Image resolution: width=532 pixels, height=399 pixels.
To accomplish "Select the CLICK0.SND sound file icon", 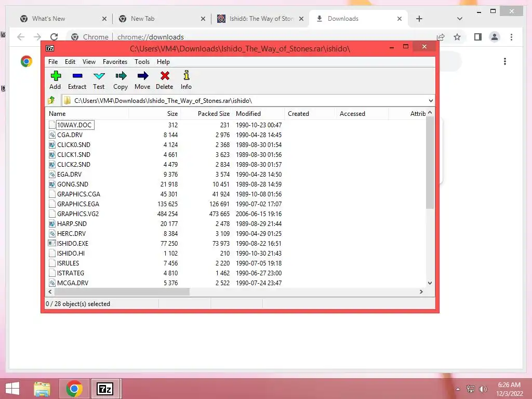I will coord(52,144).
